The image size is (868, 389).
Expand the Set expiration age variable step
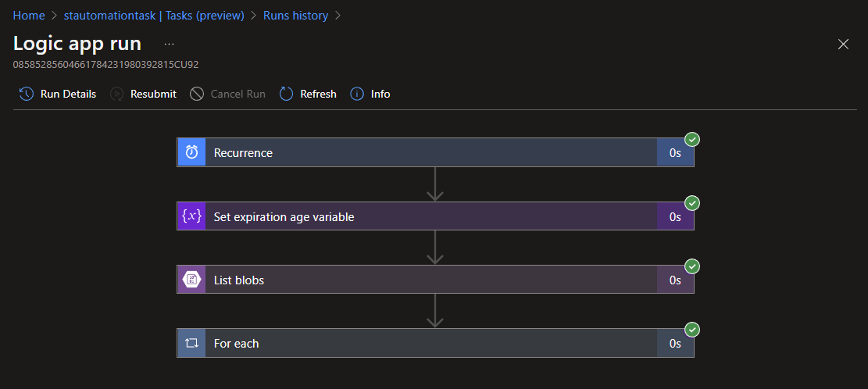click(430, 216)
